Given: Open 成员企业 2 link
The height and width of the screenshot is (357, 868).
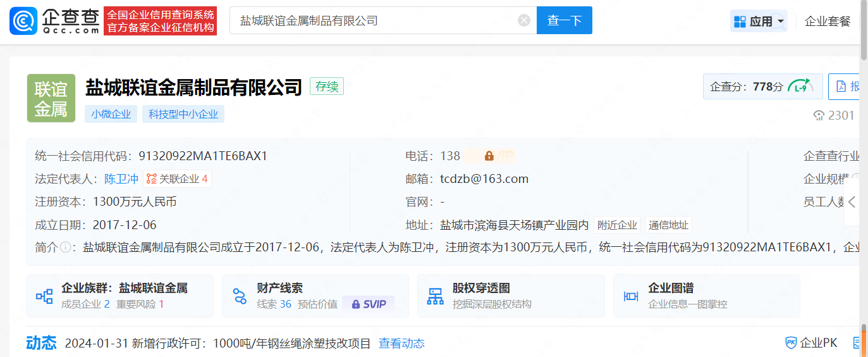Looking at the screenshot, I should pyautogui.click(x=85, y=304).
